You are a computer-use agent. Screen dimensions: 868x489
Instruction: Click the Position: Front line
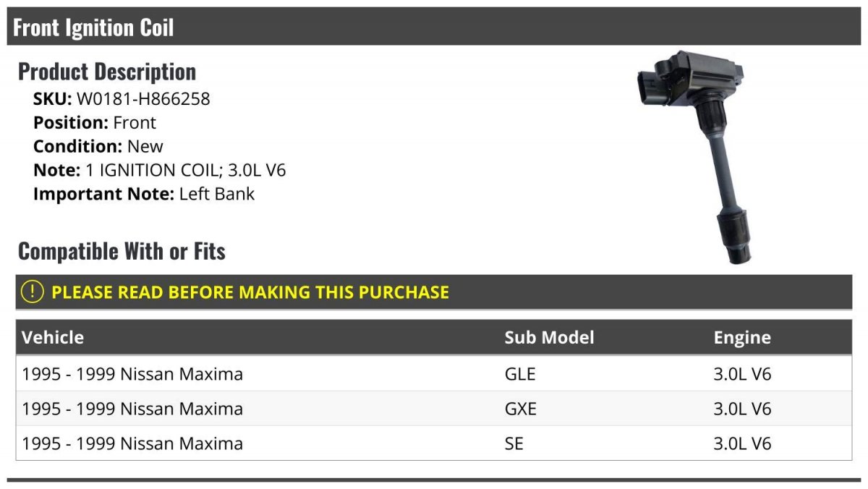95,122
